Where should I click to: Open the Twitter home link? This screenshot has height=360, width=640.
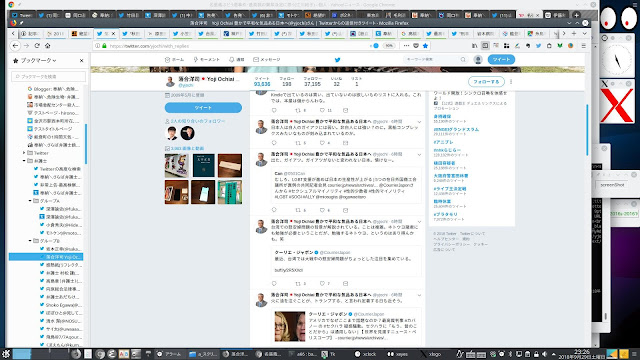174,60
